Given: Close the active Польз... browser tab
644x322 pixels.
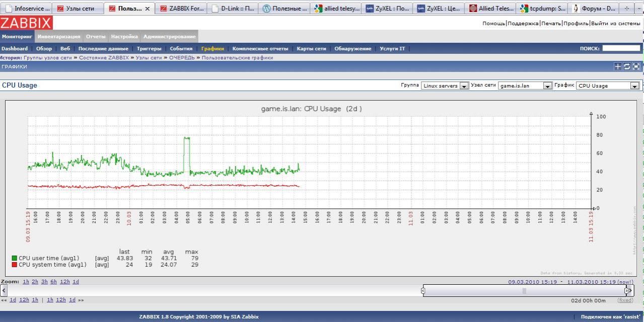Looking at the screenshot, I should click(147, 9).
